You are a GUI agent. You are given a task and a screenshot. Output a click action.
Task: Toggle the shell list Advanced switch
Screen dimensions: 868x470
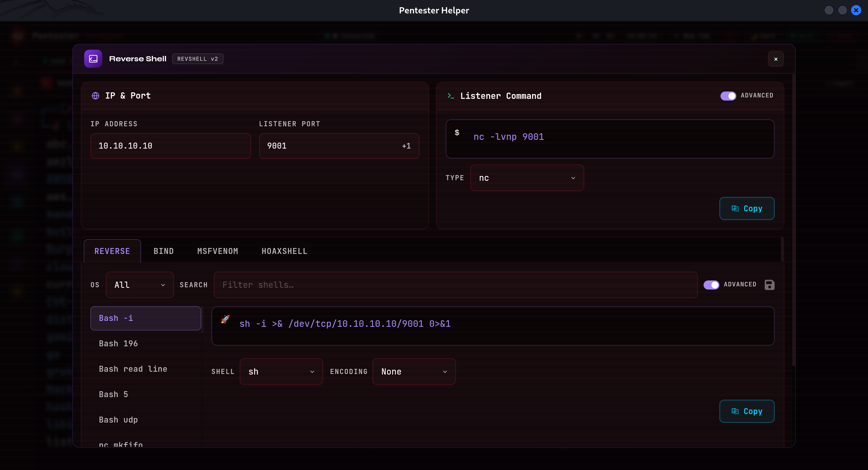[x=711, y=285]
